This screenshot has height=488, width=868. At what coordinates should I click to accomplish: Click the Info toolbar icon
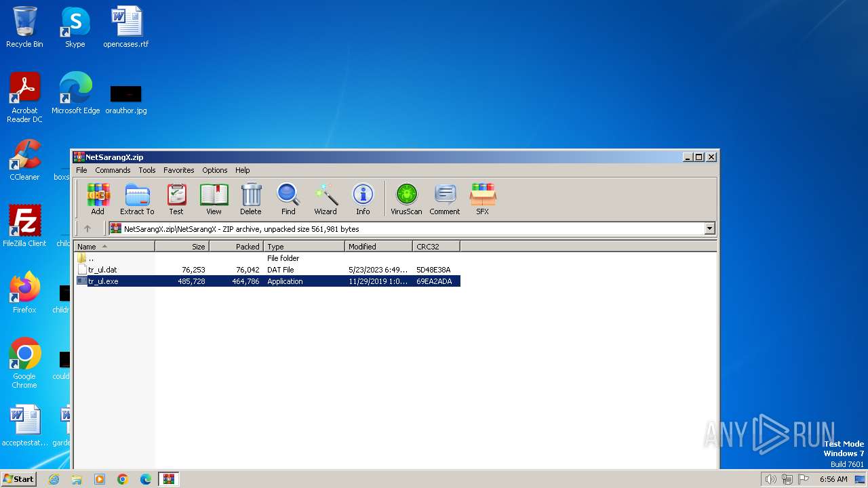363,199
